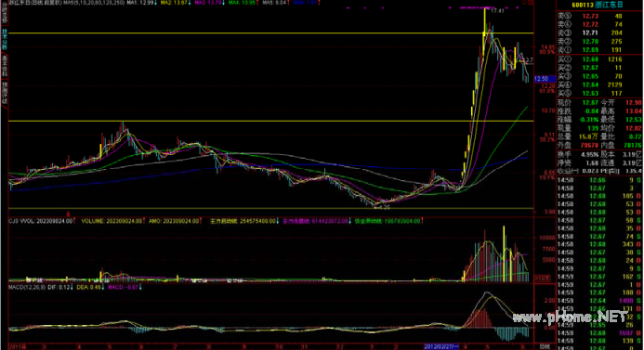Click the 600113 浙江东日 stock title
Viewport: 644px width, 350px height.
click(598, 5)
